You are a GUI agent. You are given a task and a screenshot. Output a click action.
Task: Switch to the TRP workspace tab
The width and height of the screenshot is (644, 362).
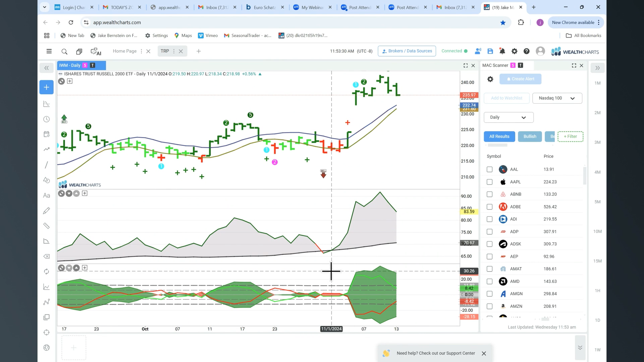pos(165,51)
